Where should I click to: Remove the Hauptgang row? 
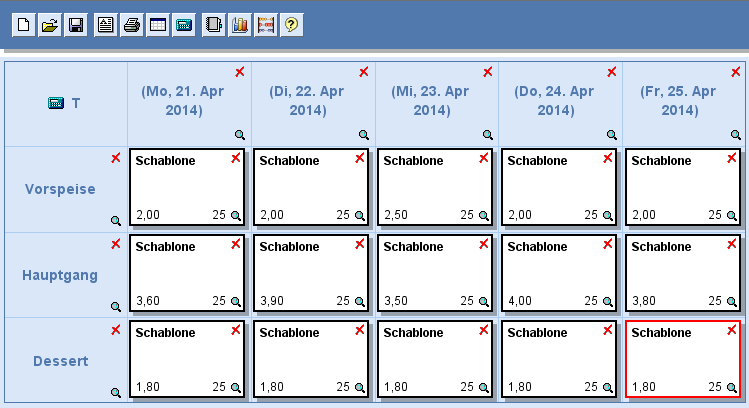click(116, 244)
